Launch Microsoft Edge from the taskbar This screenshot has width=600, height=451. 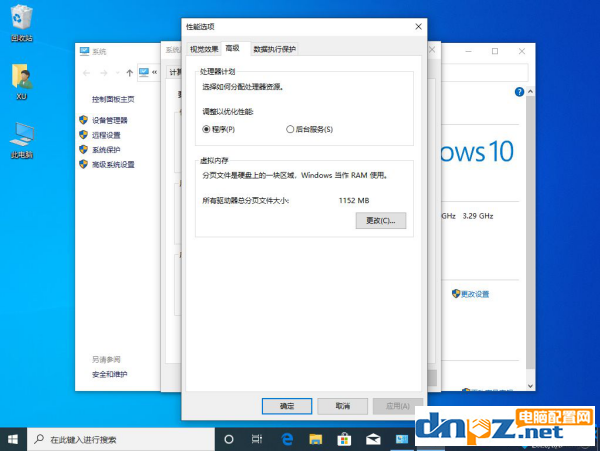point(287,439)
